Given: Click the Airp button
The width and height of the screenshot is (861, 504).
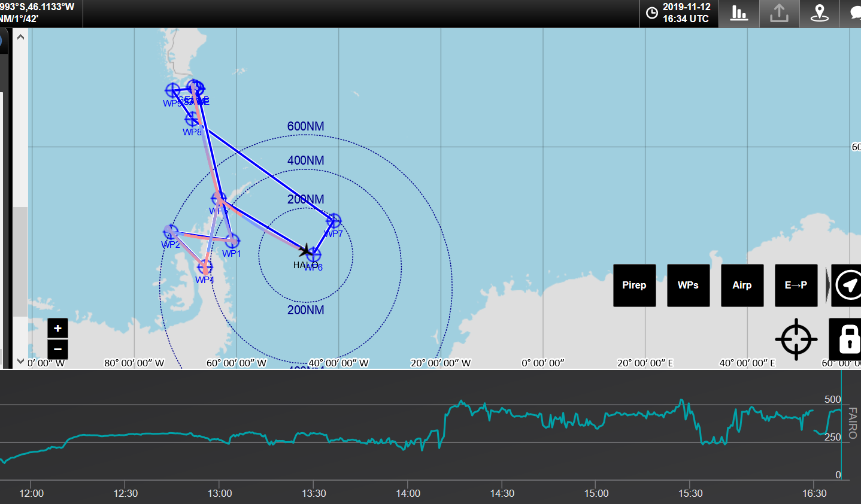Looking at the screenshot, I should point(742,286).
